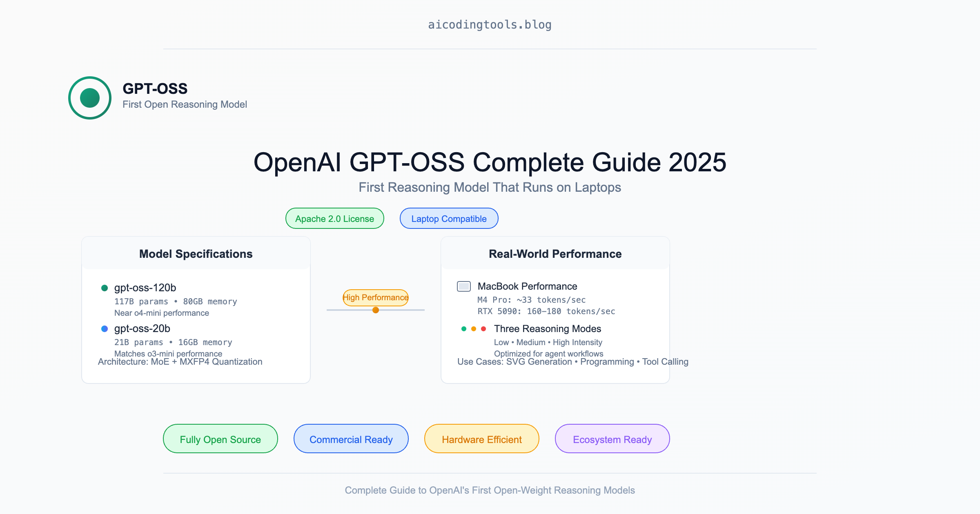Click the Fully Open Source pill
Viewport: 980px width, 514px height.
220,439
